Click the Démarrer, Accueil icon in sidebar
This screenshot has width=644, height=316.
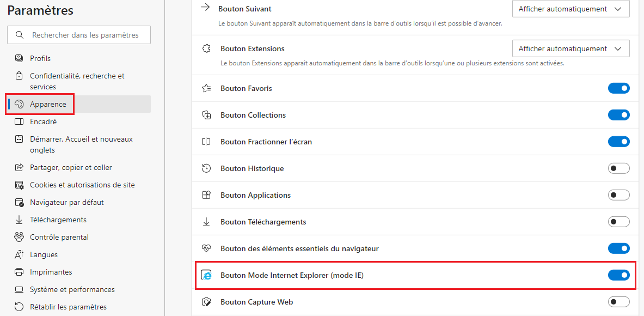19,139
